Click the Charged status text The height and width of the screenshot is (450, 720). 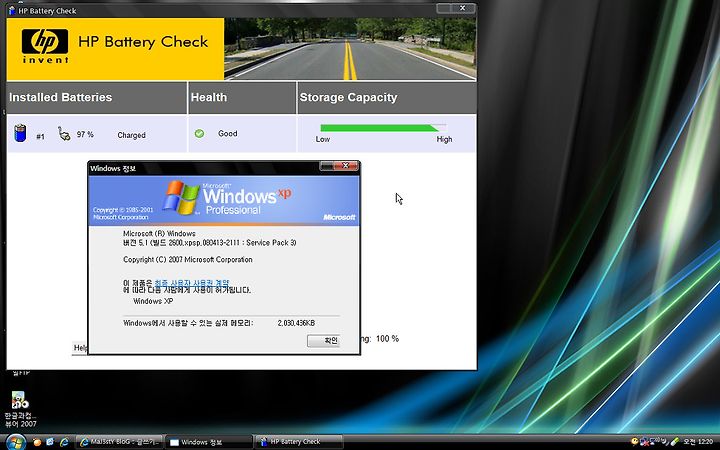click(x=131, y=135)
